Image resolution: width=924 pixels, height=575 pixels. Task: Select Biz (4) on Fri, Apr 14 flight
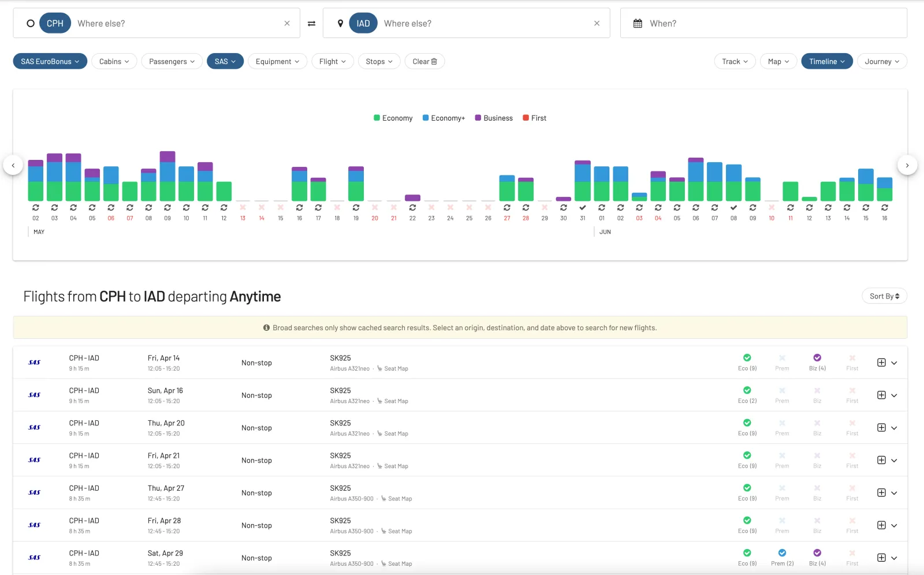(817, 363)
